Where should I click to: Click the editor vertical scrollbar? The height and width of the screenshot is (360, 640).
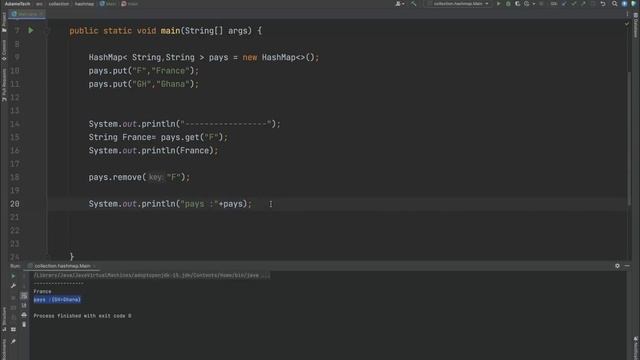coord(630,139)
